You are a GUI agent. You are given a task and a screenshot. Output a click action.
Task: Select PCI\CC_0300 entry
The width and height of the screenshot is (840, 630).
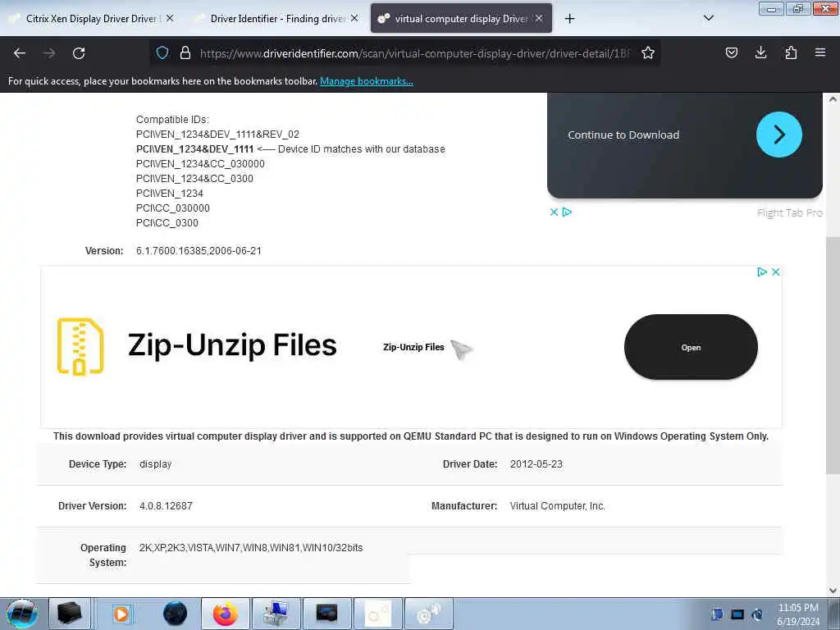[x=167, y=223]
